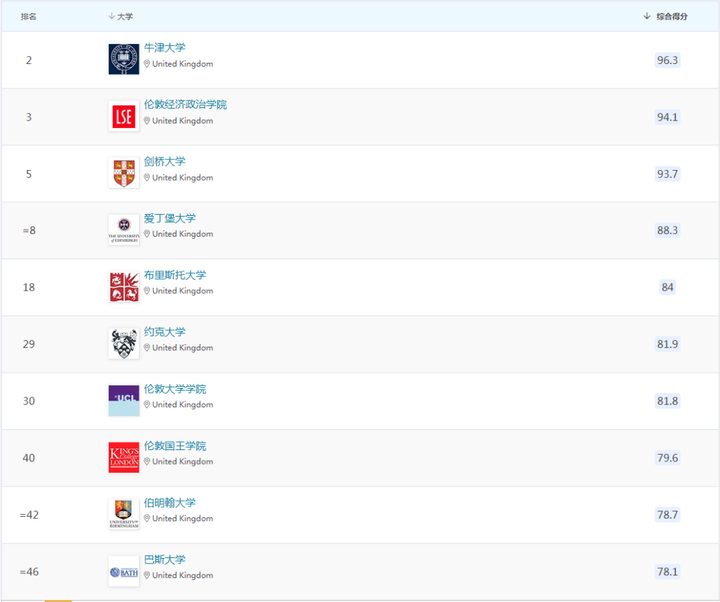The height and width of the screenshot is (602, 720).
Task: Click location pin icon under 伦敦大学学院
Action: (147, 405)
